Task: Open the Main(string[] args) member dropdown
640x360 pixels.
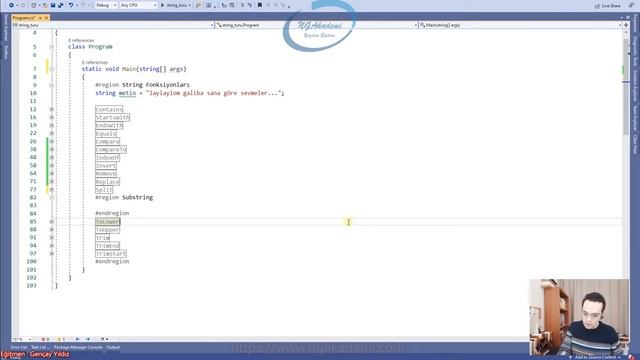Action: 520,25
